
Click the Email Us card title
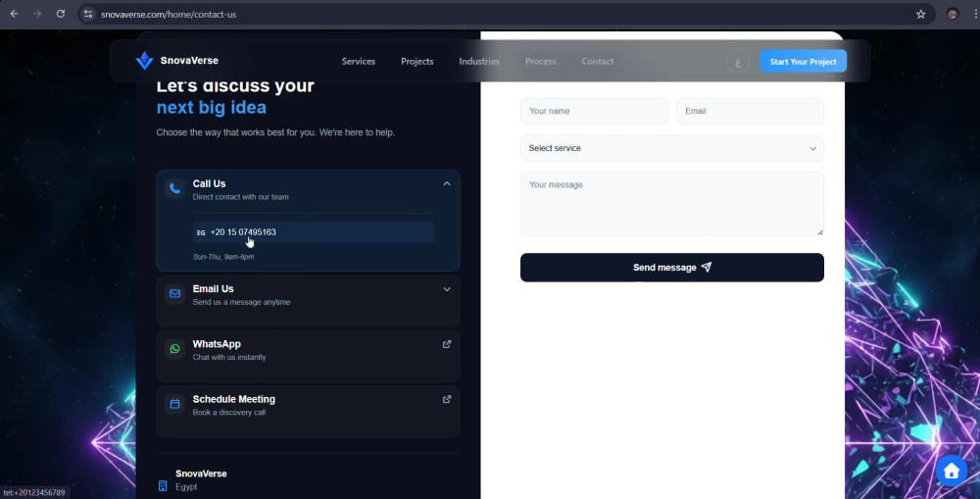[213, 289]
